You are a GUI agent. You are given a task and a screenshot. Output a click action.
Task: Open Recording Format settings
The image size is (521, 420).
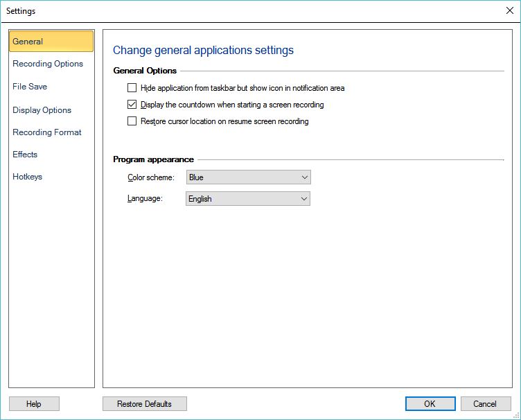(47, 132)
